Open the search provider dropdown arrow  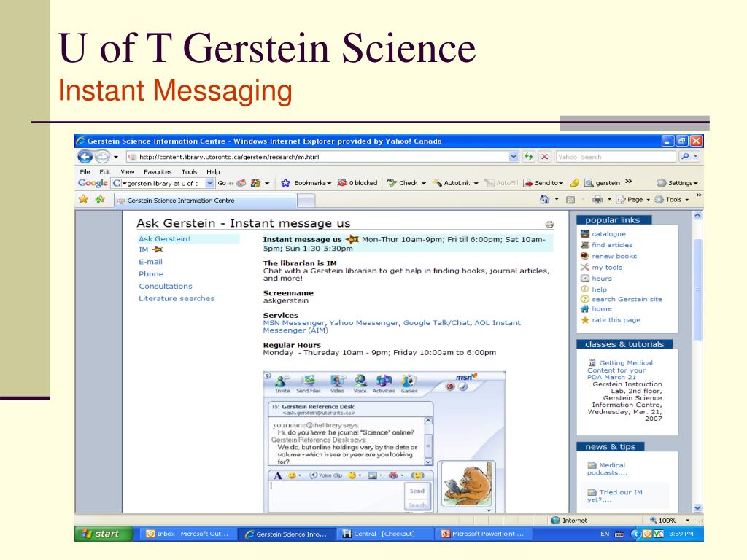696,156
